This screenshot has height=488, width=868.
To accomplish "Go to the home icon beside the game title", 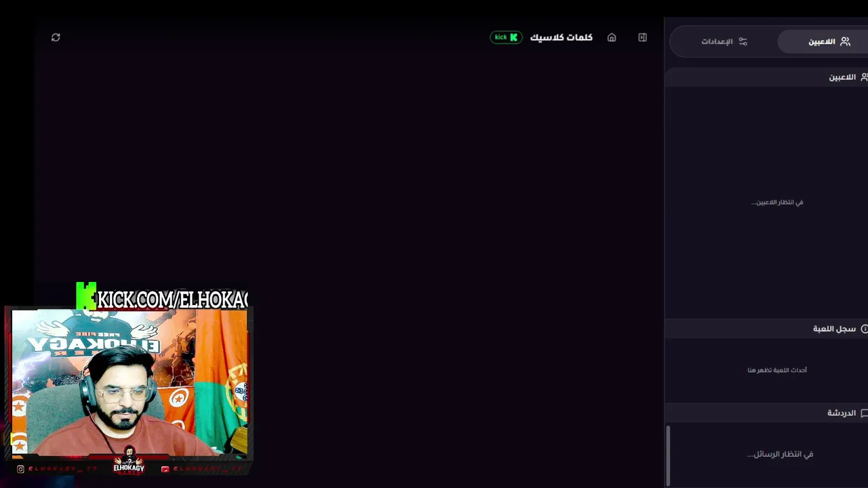I will 612,37.
